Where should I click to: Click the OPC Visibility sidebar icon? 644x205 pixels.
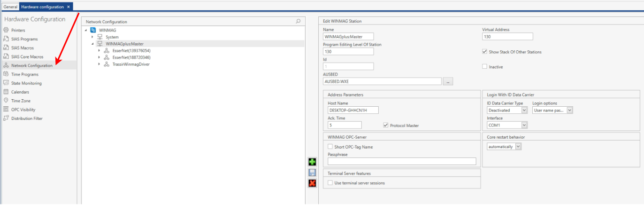(6, 110)
